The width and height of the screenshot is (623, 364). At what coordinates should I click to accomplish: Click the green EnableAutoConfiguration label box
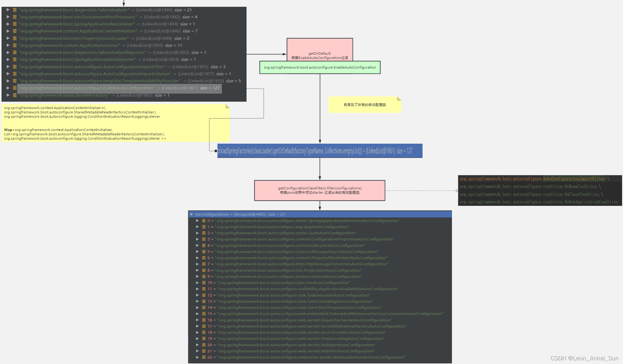(320, 67)
